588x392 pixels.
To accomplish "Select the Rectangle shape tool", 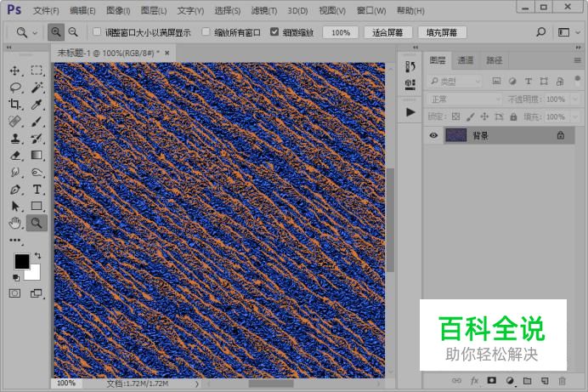I will pyautogui.click(x=37, y=206).
